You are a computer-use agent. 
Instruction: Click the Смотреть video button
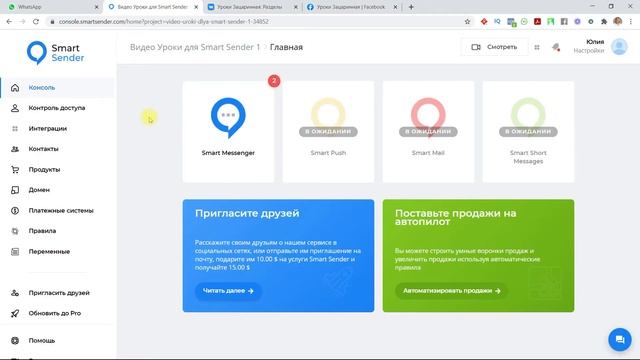coord(494,47)
